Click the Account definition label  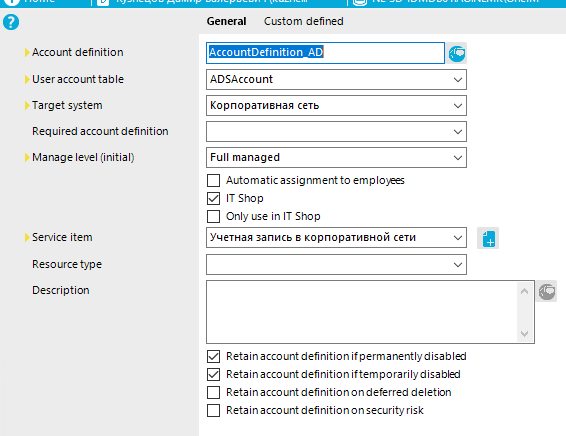(x=78, y=52)
